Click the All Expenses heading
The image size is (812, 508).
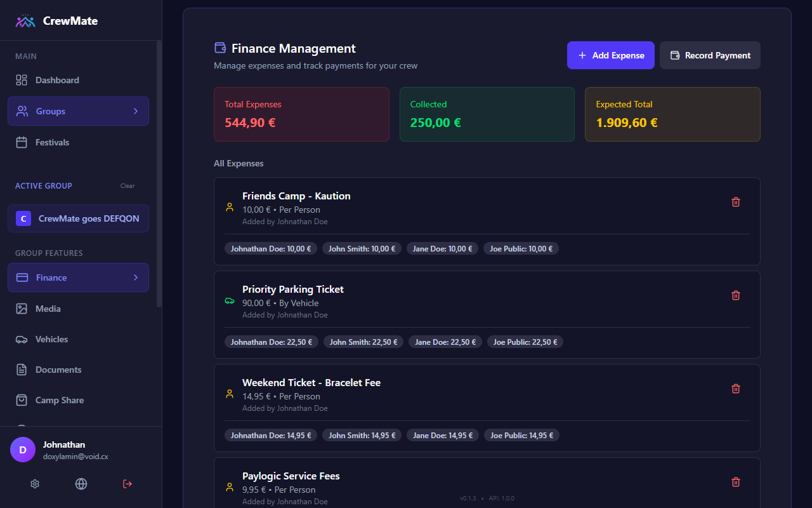(239, 163)
